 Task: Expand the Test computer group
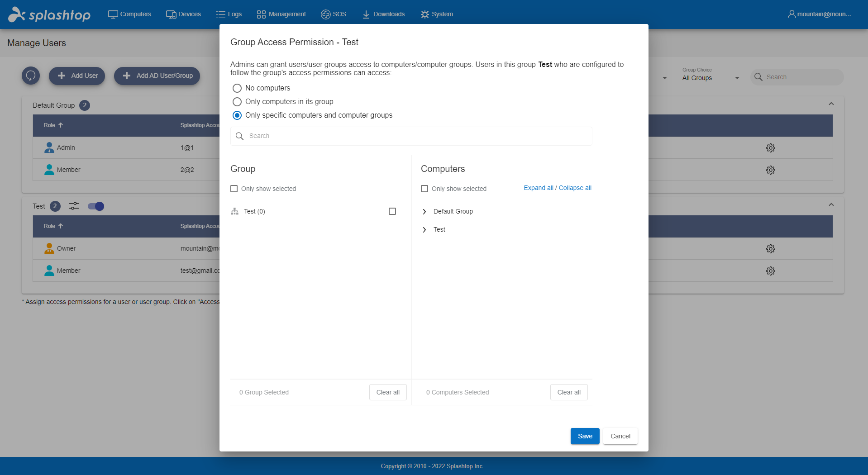(424, 229)
